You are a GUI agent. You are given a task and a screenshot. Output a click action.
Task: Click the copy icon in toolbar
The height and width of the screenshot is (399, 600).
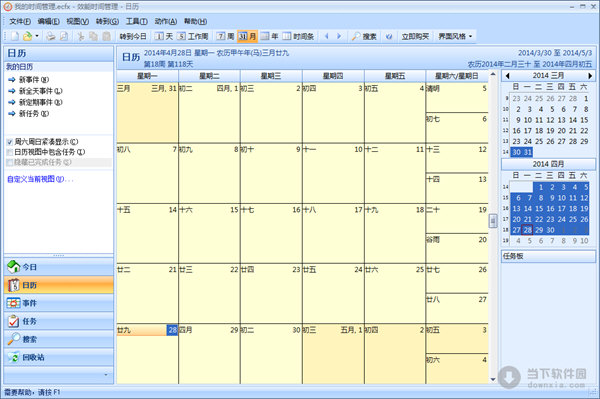click(93, 36)
